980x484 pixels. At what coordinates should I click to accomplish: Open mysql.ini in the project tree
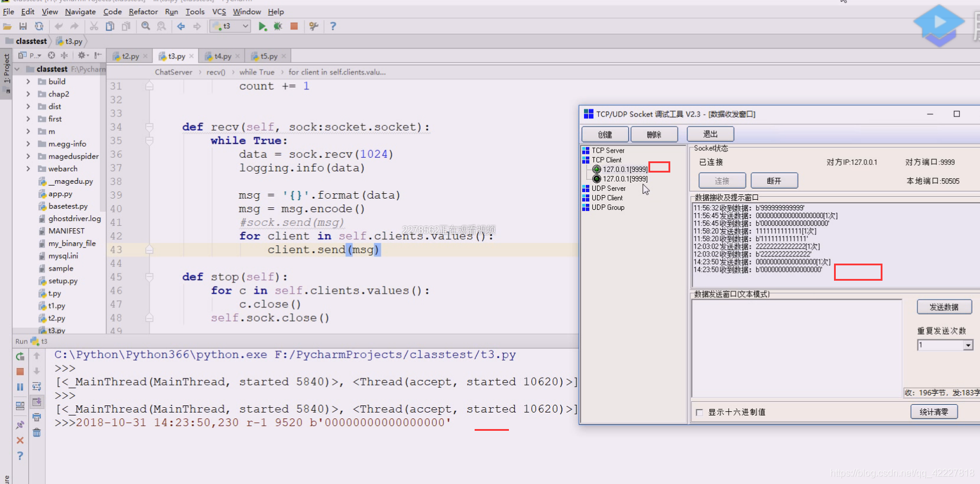[63, 256]
